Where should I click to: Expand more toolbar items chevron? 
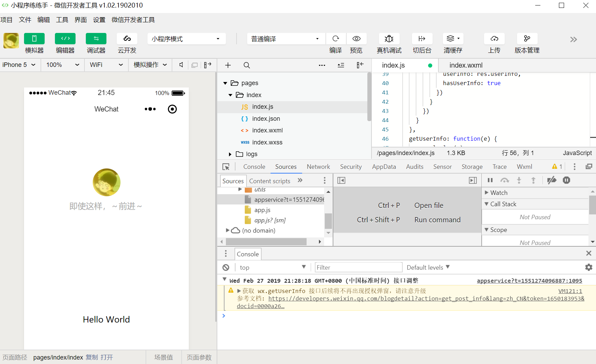pyautogui.click(x=573, y=39)
